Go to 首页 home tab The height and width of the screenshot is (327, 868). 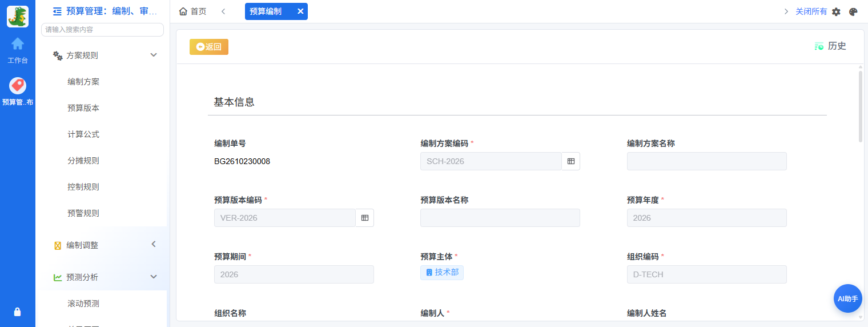pos(192,11)
